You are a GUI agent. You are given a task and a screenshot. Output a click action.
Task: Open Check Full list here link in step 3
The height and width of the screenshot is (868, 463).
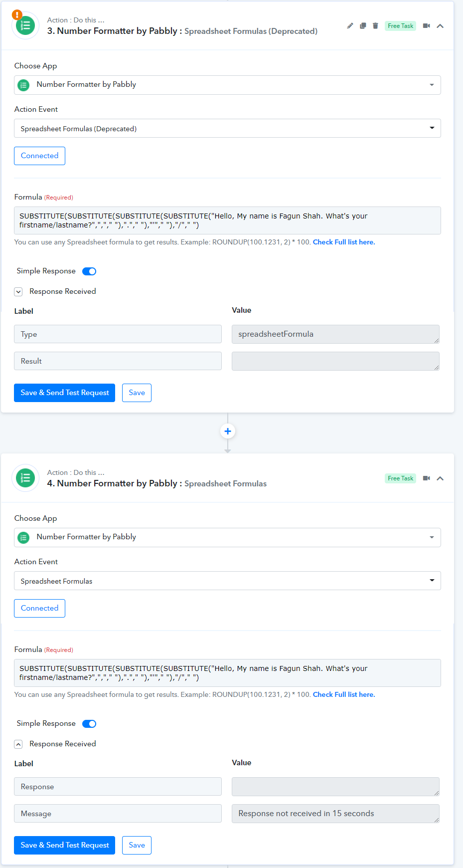(344, 242)
